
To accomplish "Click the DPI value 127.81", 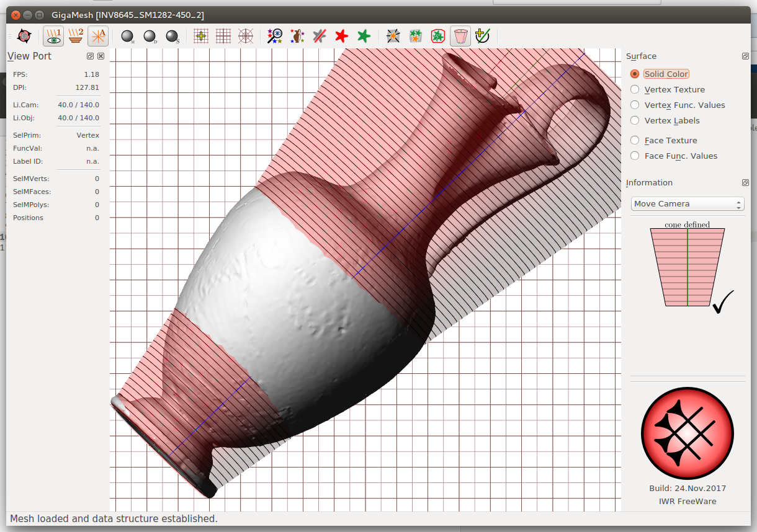I will click(x=87, y=87).
